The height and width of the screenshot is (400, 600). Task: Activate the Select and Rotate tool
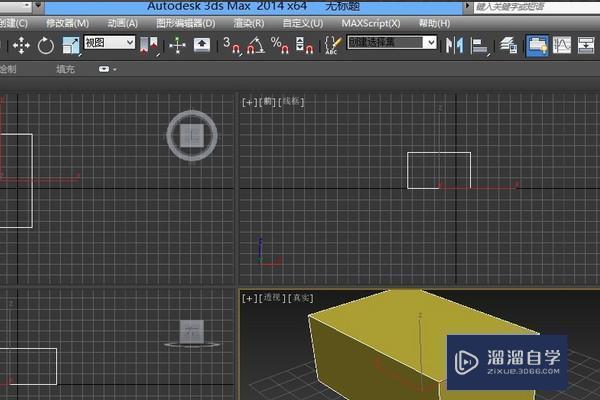(46, 45)
